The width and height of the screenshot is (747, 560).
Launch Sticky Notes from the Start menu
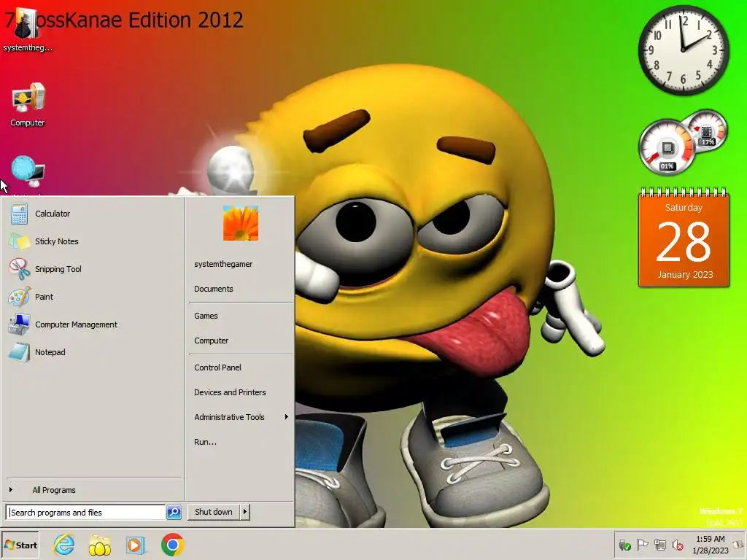click(93, 241)
